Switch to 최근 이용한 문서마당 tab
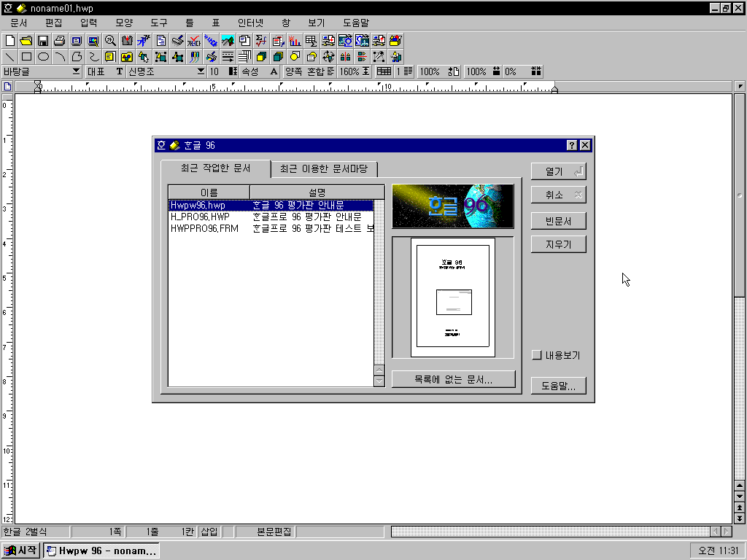 coord(324,169)
